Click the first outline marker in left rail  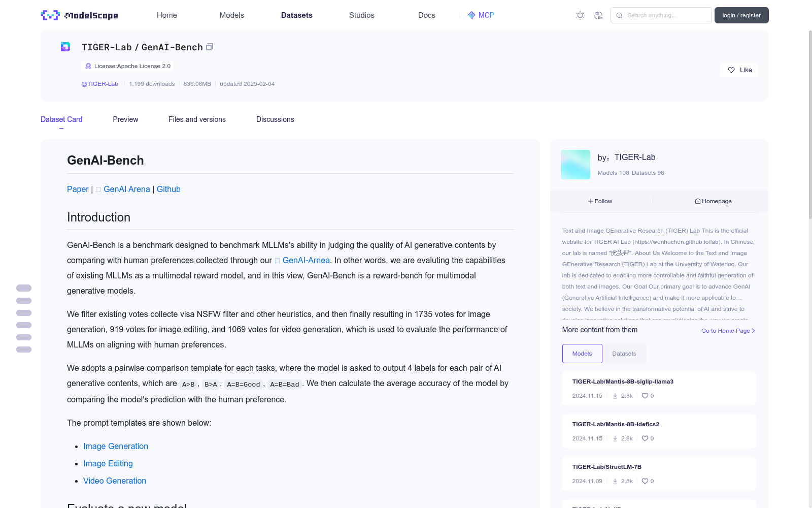click(24, 288)
